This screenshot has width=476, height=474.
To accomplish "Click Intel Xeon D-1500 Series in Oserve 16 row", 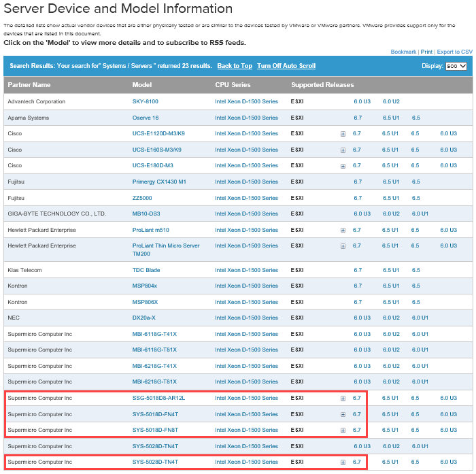I will (x=246, y=118).
